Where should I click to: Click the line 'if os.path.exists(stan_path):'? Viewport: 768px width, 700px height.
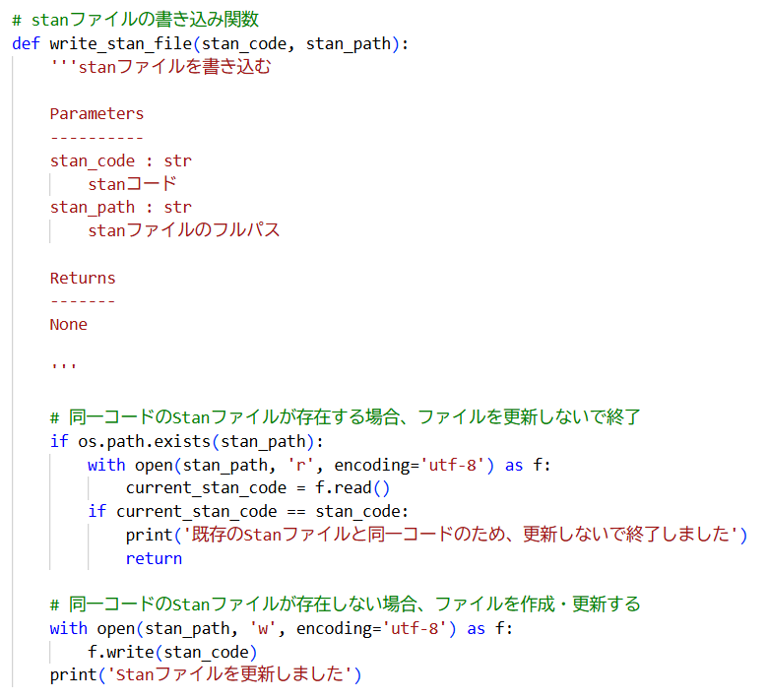187,441
